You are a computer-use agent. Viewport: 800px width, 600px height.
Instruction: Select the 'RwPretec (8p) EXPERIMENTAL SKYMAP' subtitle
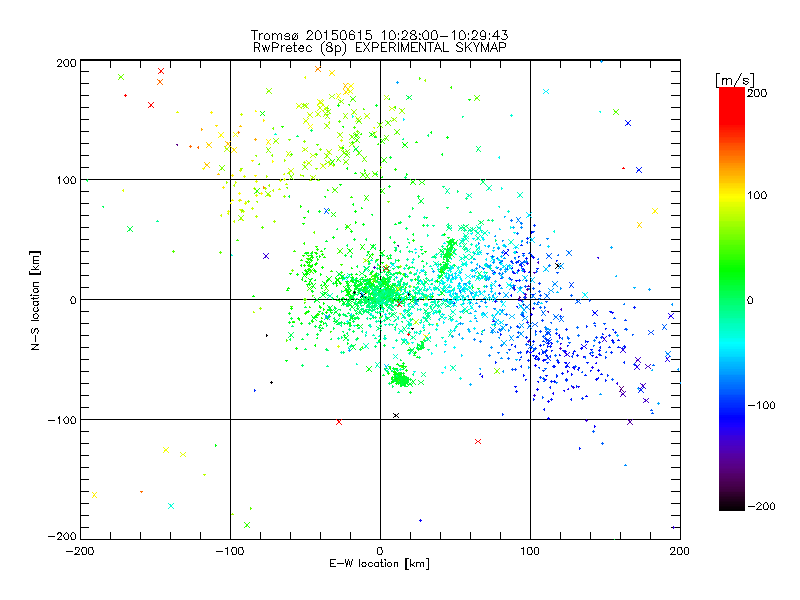(x=380, y=48)
